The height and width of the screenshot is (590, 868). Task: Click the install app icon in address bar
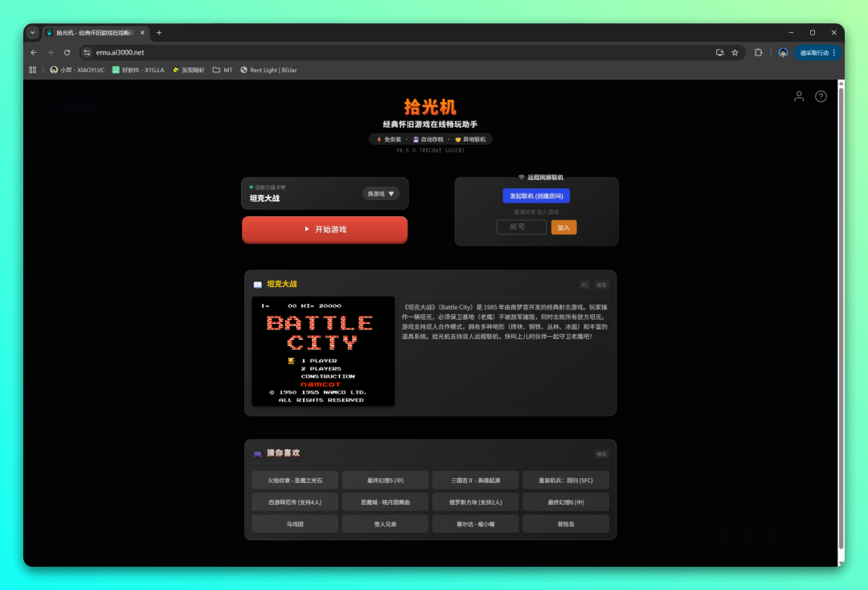coord(719,52)
